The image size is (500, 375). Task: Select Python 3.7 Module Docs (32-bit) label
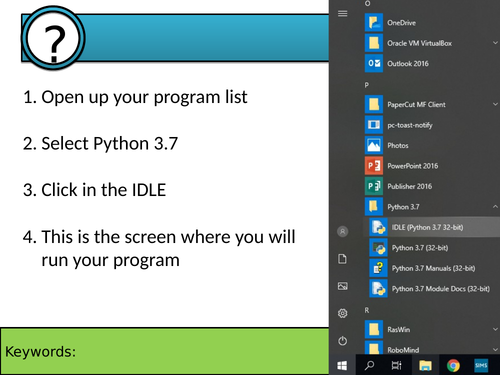[441, 289]
